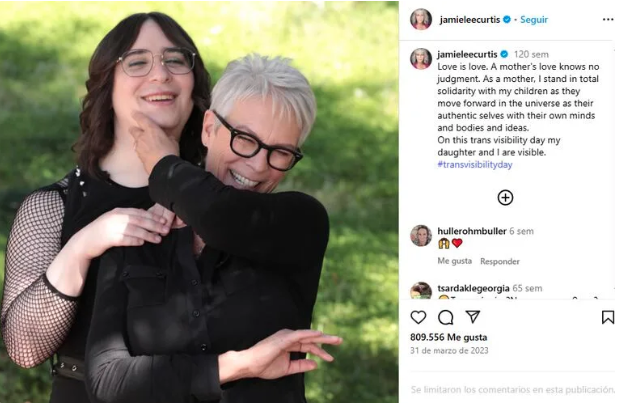Open the caption author's avatar

421,59
